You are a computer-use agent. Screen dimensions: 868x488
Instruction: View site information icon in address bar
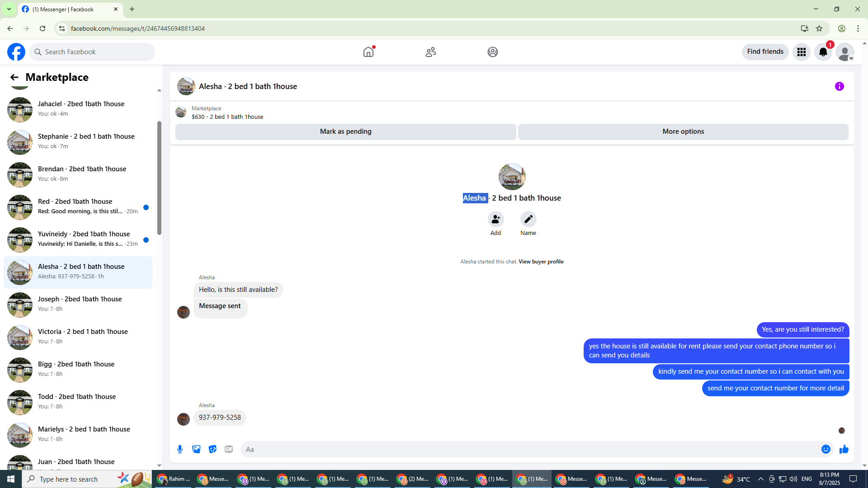pos(62,28)
